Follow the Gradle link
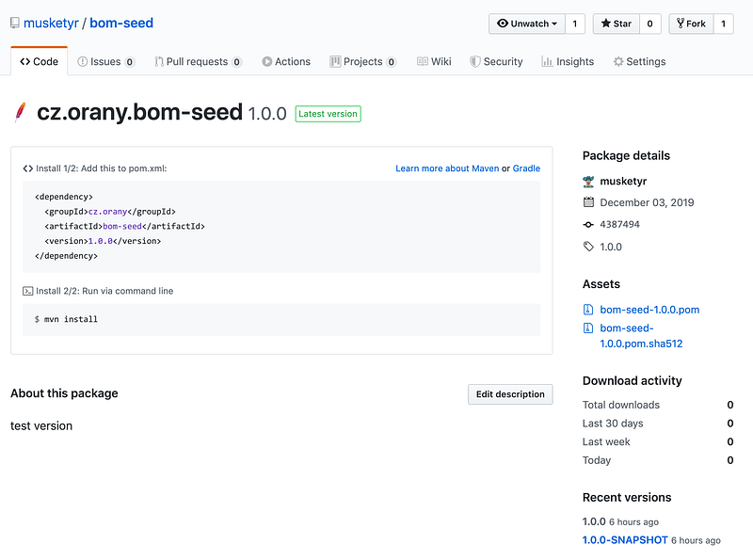This screenshot has width=753, height=560. click(x=526, y=168)
